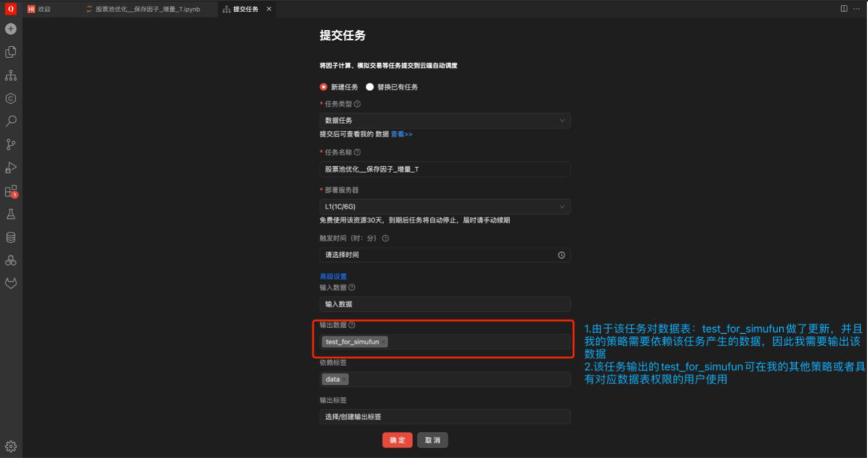Click the plus icon in left sidebar
This screenshot has width=868, height=458.
tap(10, 29)
